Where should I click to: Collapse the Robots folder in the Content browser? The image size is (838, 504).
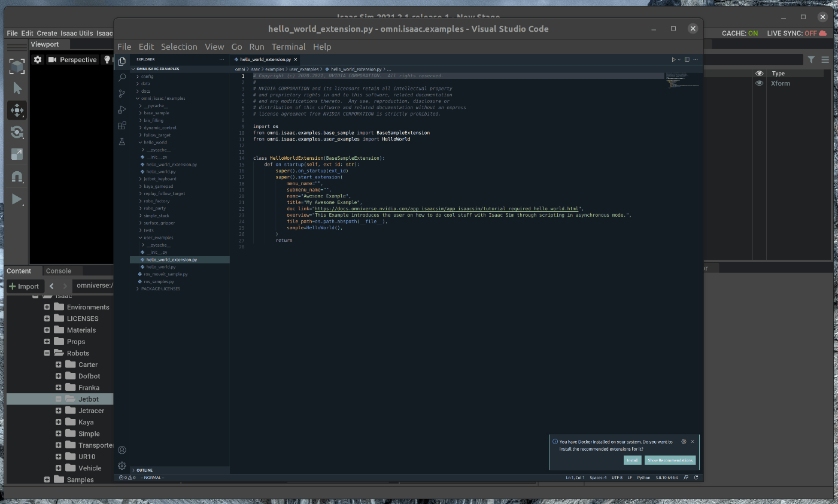[47, 353]
